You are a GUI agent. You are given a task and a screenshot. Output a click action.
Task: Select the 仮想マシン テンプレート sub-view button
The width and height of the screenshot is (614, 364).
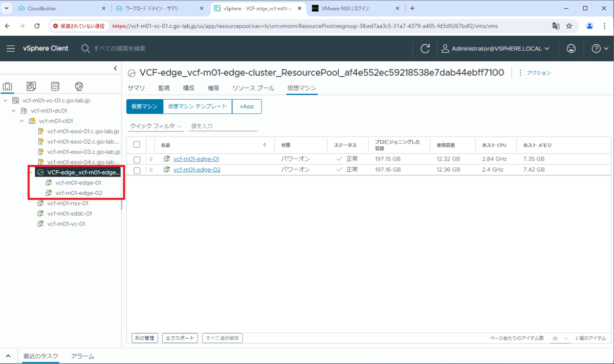197,106
